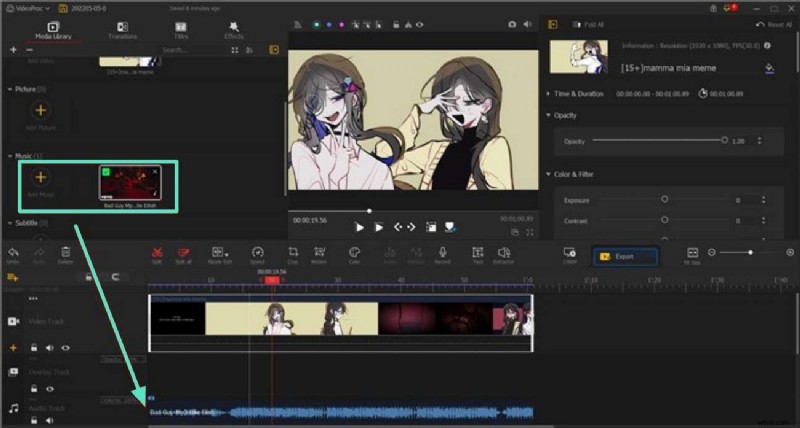
Task: Collapse the Opacity section
Action: (548, 115)
